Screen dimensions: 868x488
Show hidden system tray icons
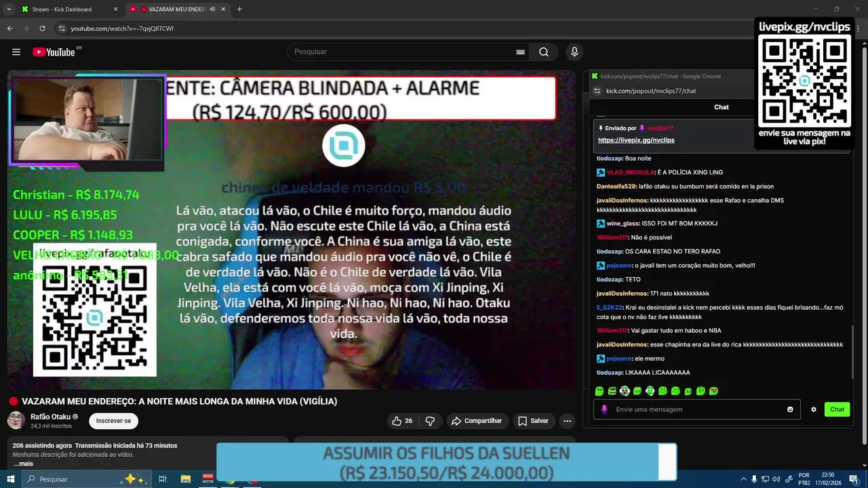coord(743,479)
